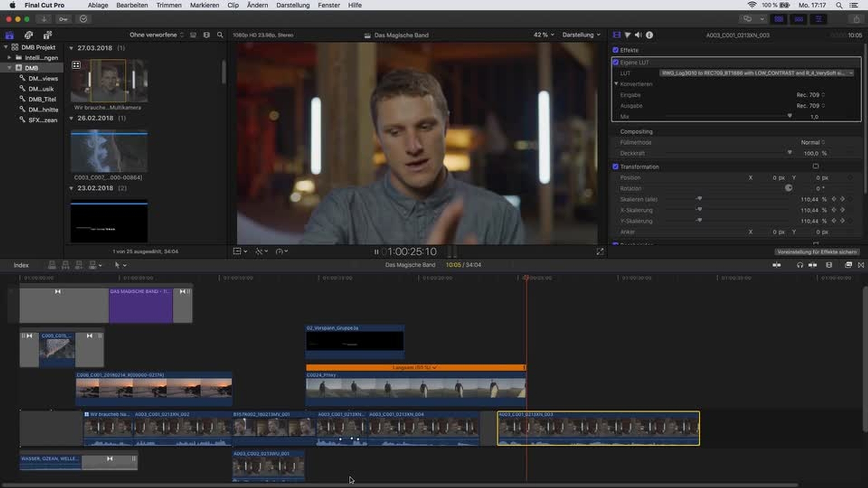The width and height of the screenshot is (868, 488).
Task: Open the video inspector tab icon
Action: point(616,35)
